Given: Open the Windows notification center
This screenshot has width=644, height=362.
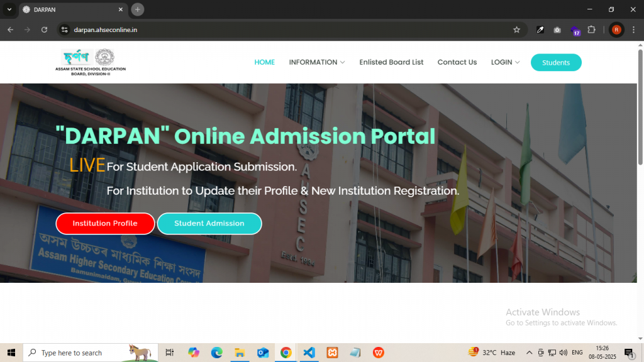Looking at the screenshot, I should click(x=629, y=353).
